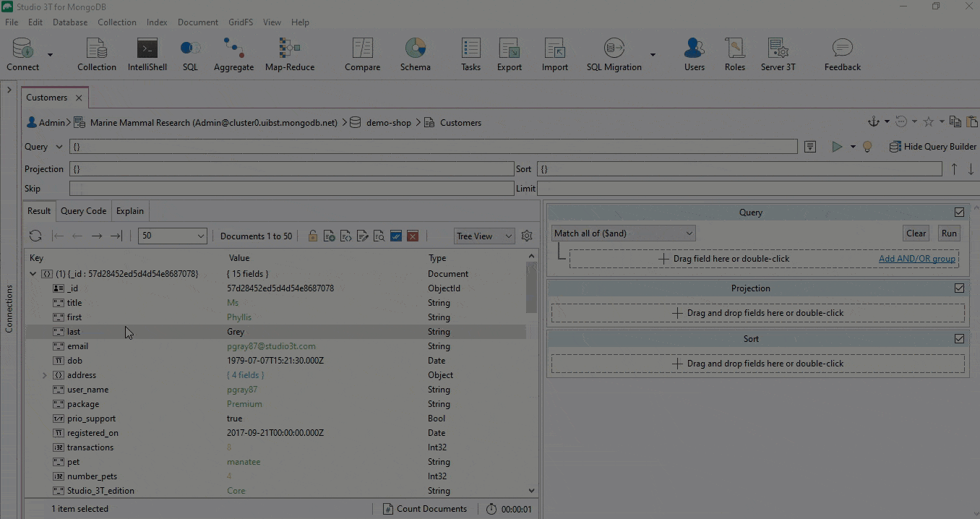Screen dimensions: 980x519
Task: Open result view settings gear
Action: (x=527, y=236)
